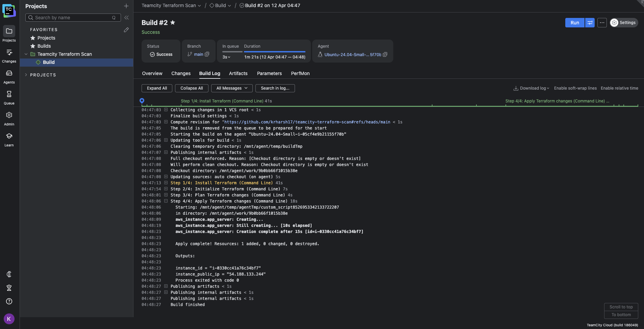Open custom run options beside Run
Image resolution: width=644 pixels, height=329 pixels.
[x=590, y=23]
